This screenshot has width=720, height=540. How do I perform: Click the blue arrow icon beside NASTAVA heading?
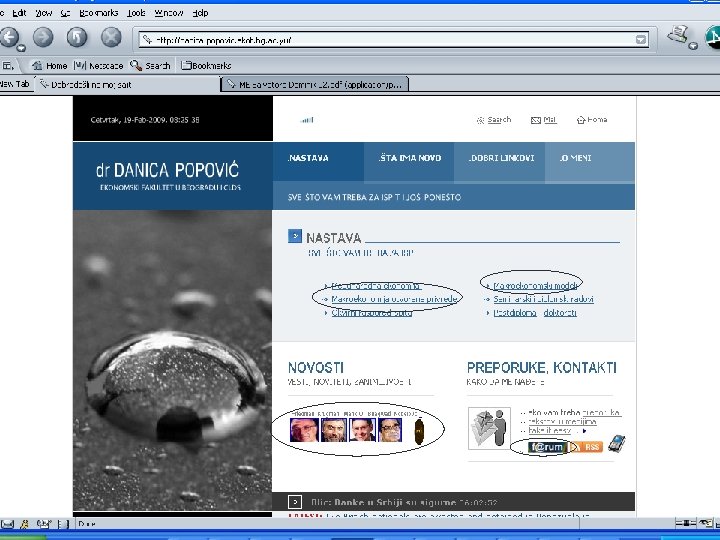(295, 236)
